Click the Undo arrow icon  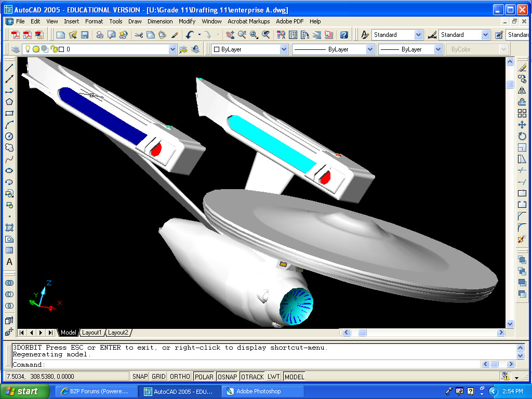189,35
